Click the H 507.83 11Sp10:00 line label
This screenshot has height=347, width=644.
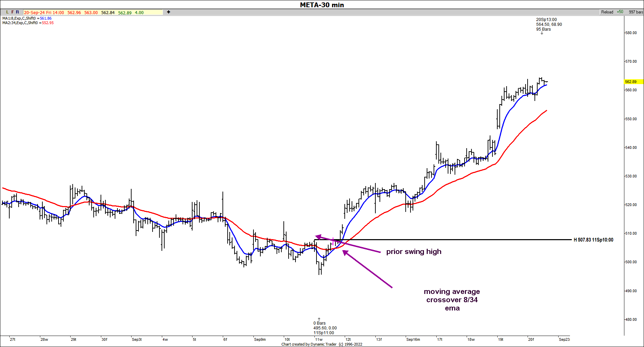(x=593, y=240)
